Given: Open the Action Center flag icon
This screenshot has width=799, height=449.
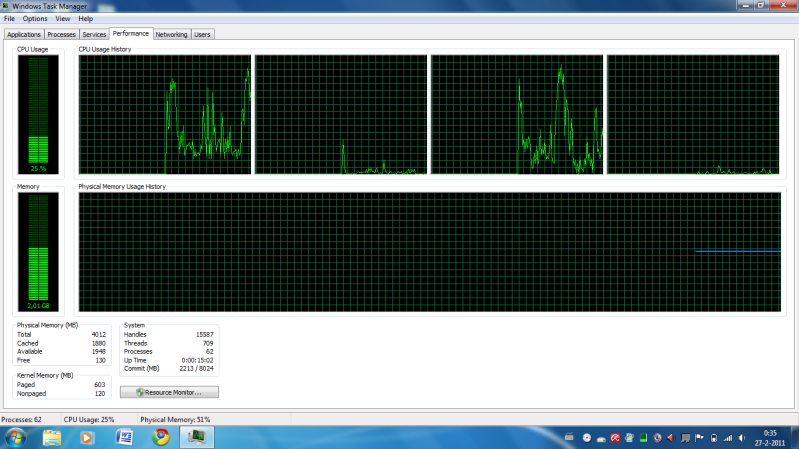Looking at the screenshot, I should 700,438.
